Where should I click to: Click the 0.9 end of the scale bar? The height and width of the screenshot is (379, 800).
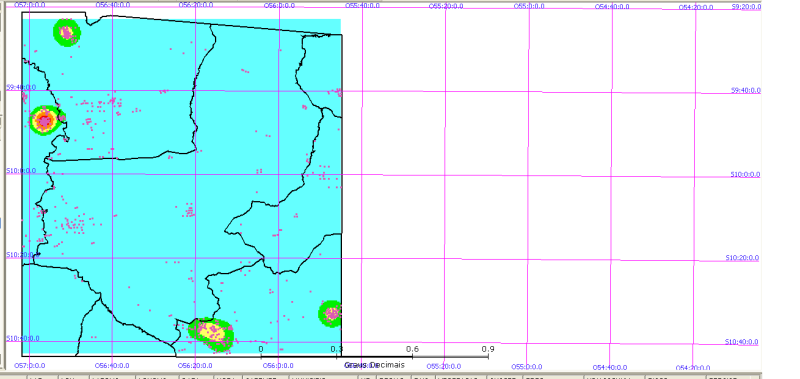point(488,349)
